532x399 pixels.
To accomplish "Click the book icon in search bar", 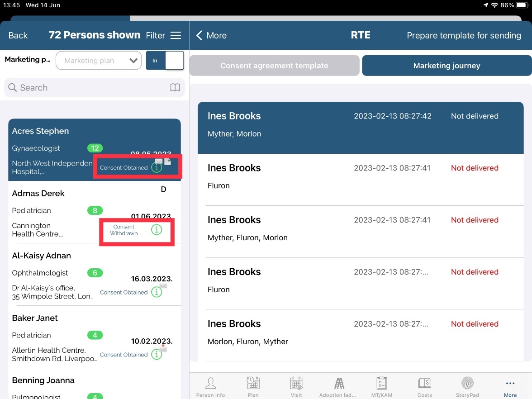I will [175, 88].
